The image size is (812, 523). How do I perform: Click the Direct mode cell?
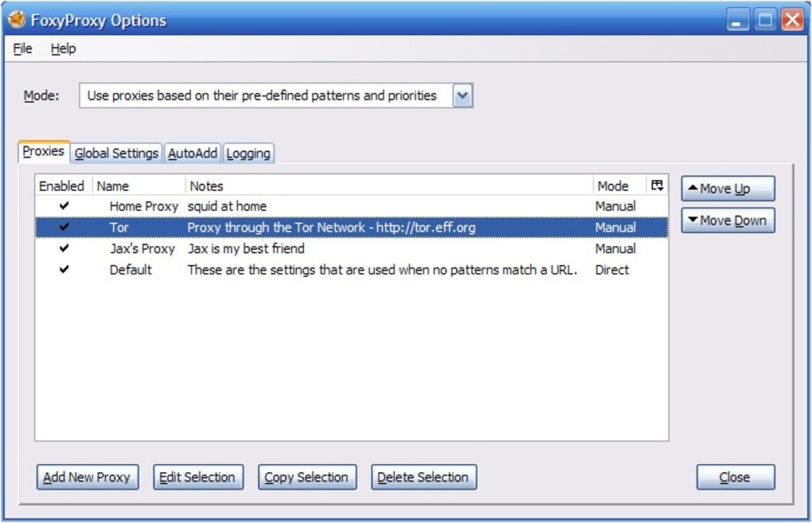612,270
